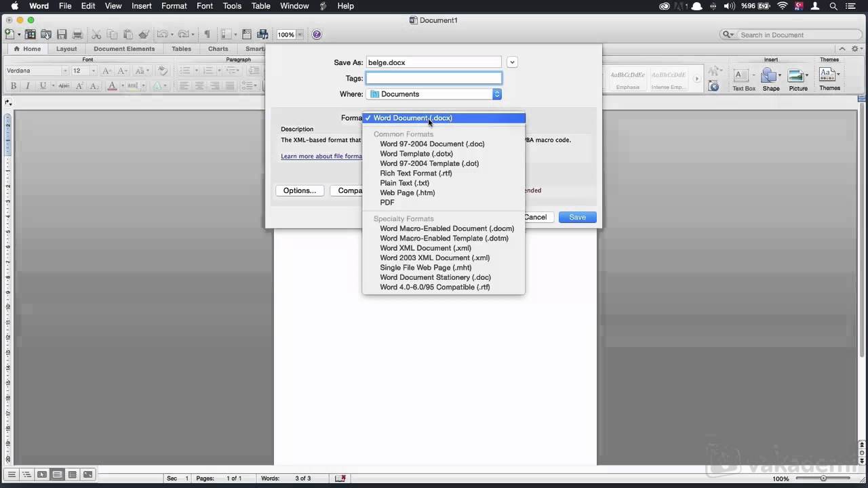Screen dimensions: 868x488
Task: Open the Document Elements ribbon tab
Action: point(124,49)
